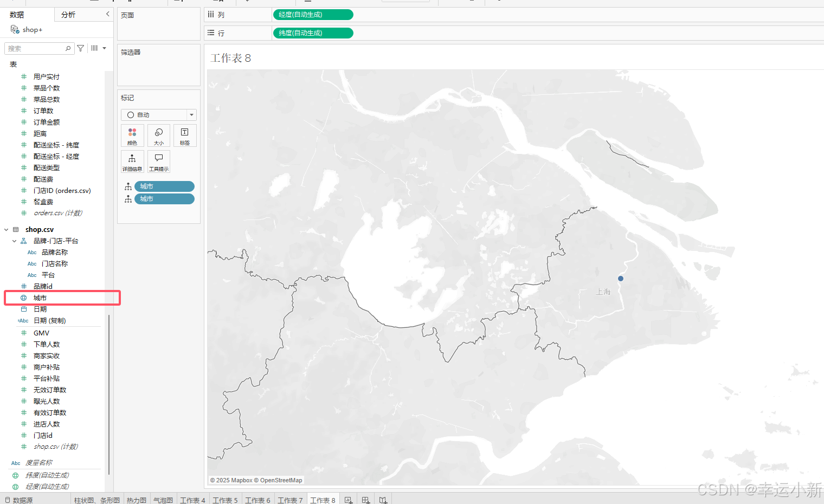Click the cylinder icon on the 数据源 tab
Image resolution: width=824 pixels, height=504 pixels.
pos(8,500)
